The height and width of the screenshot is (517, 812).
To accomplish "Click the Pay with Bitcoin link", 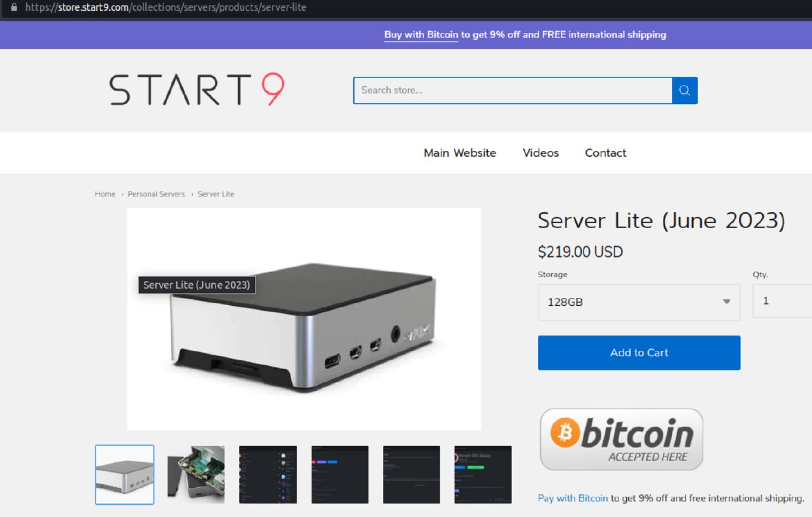I will [572, 498].
